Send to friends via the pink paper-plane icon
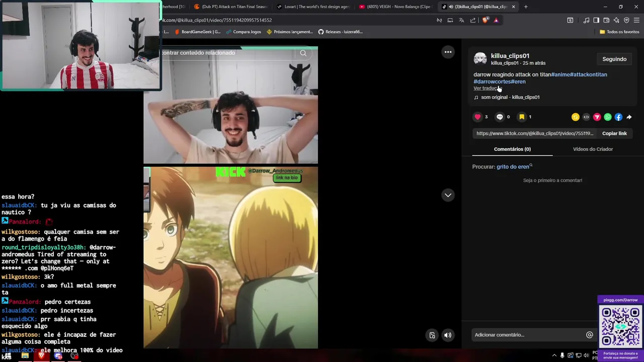The width and height of the screenshot is (644, 362). pos(597,117)
